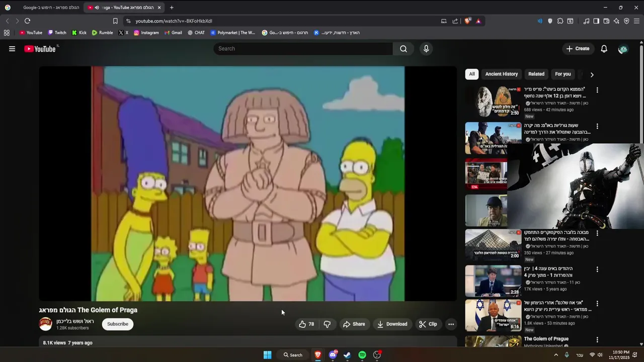Dislike the video with thumbs down
This screenshot has height=362, width=644.
pyautogui.click(x=327, y=324)
